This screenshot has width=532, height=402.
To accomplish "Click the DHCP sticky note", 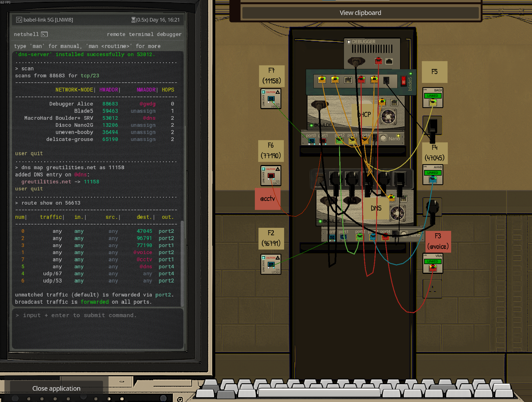I will (x=364, y=114).
